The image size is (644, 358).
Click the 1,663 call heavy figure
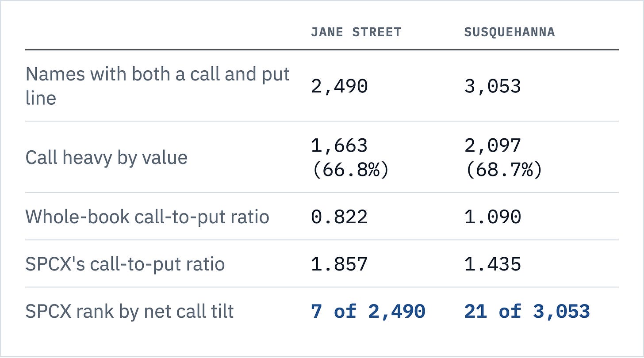point(339,145)
